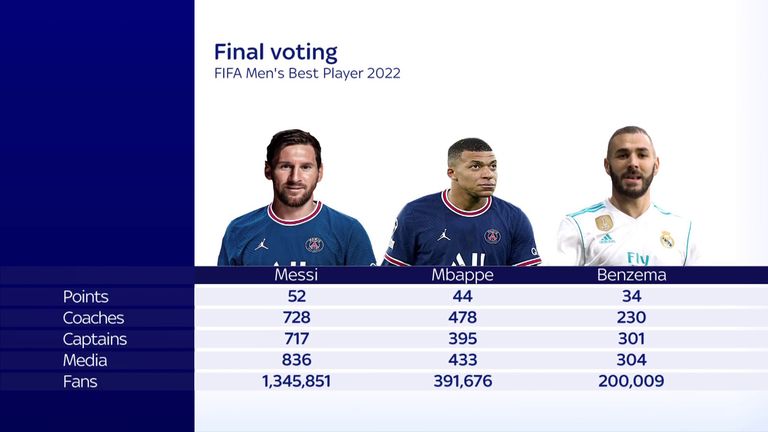Image resolution: width=768 pixels, height=432 pixels.
Task: Click the Messi column header
Action: click(x=296, y=275)
